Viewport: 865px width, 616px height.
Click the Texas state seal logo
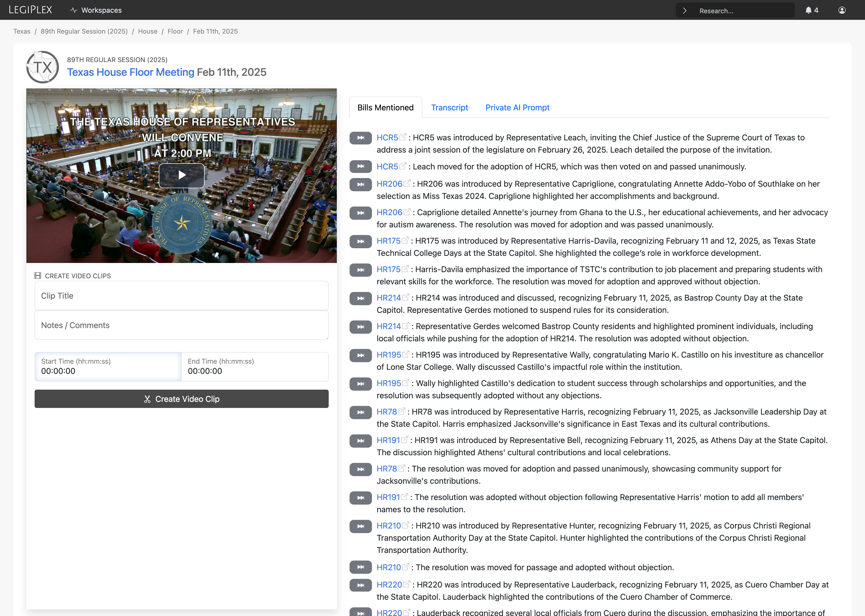point(42,67)
